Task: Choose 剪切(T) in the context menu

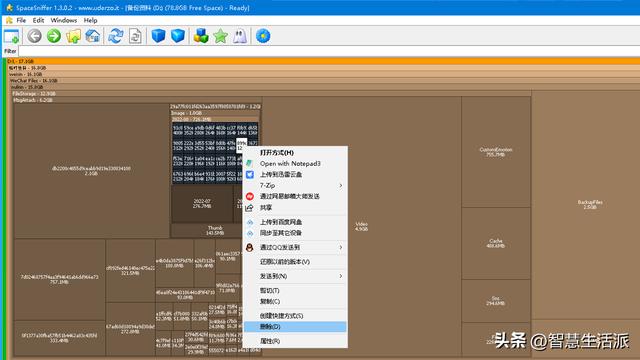Action: 296,291
